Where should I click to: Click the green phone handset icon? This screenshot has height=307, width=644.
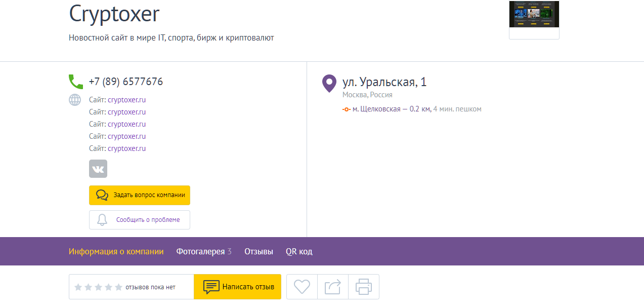[x=75, y=81]
